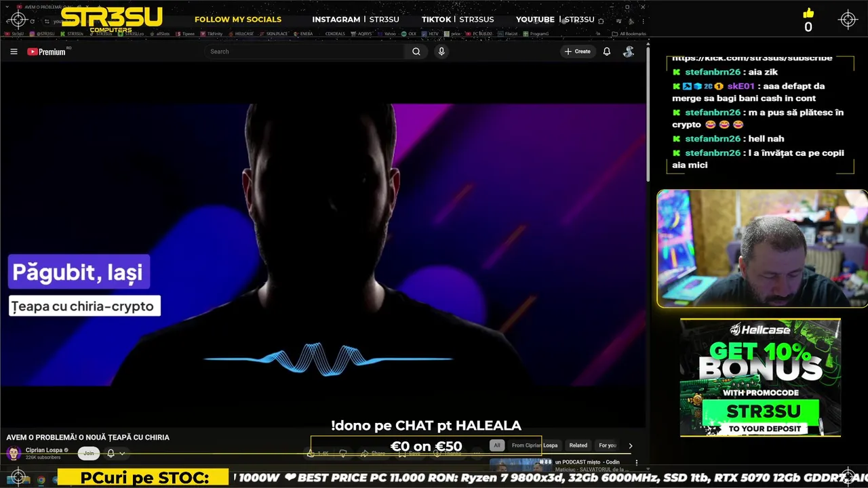This screenshot has width=868, height=488.
Task: Select the Related filter chip
Action: 578,445
